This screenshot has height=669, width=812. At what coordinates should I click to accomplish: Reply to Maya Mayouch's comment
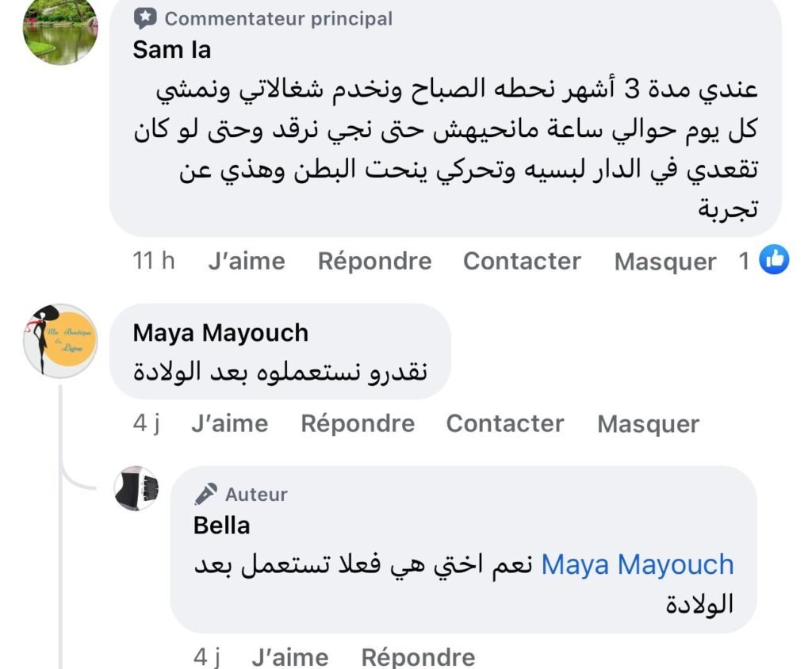tap(357, 423)
